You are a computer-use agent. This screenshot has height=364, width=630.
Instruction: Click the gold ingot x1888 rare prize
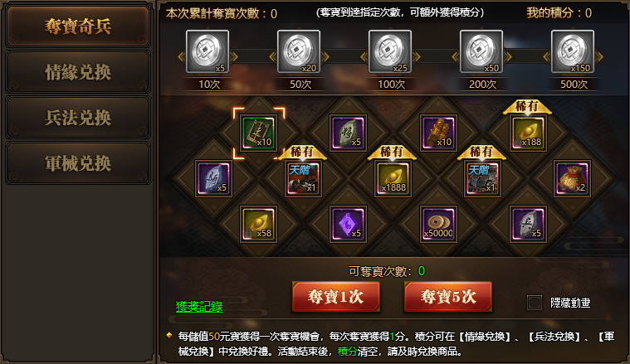click(393, 178)
